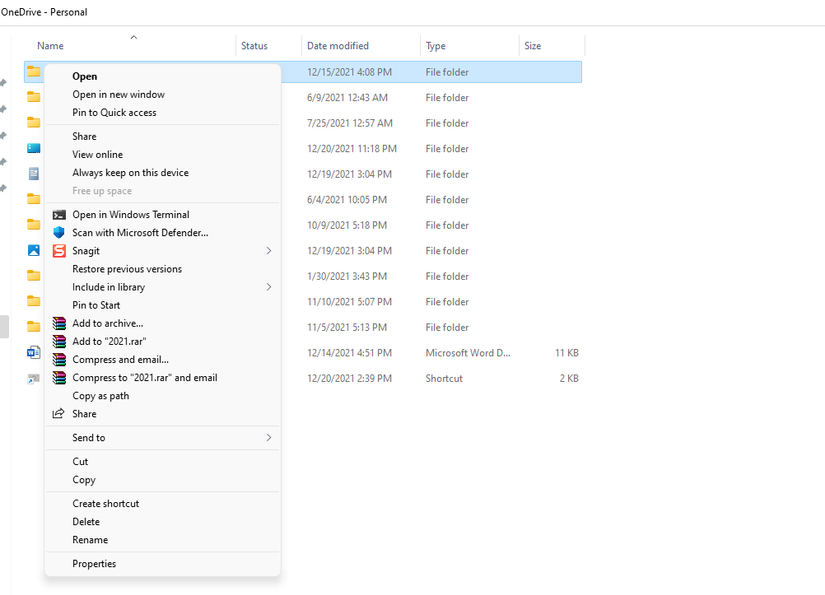Open Properties from the context menu
This screenshot has width=825, height=595.
click(94, 563)
